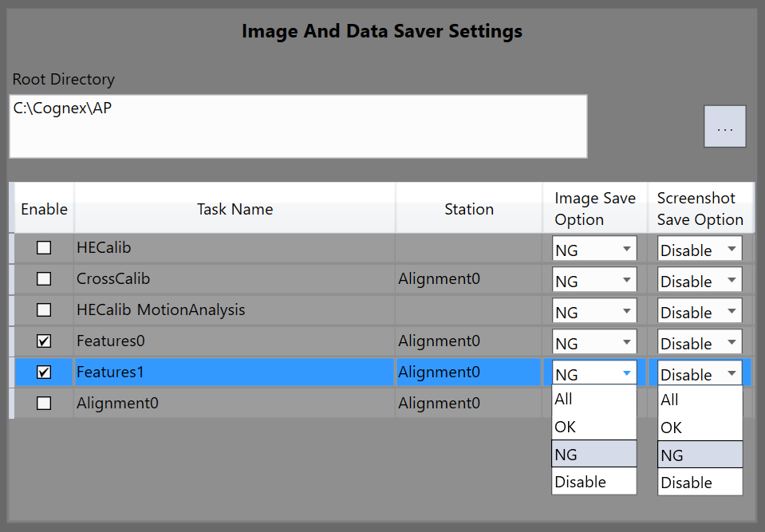Enable the HECalib task checkbox
Screen dimensions: 765x532
click(x=44, y=248)
